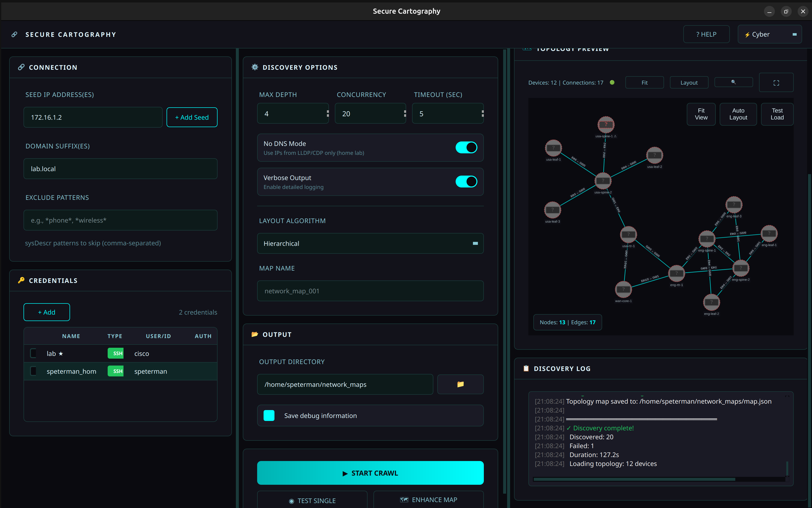
Task: Disable the No DNS Mode toggle
Action: click(x=466, y=147)
